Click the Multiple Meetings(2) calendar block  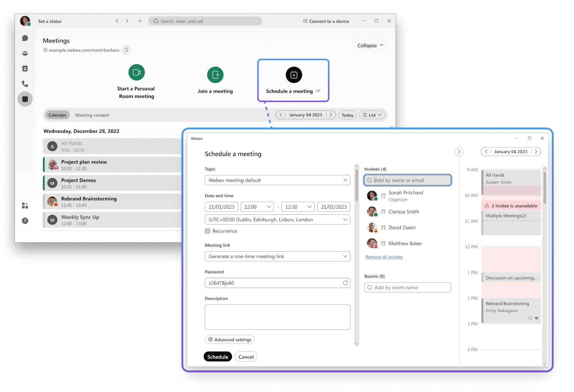511,224
